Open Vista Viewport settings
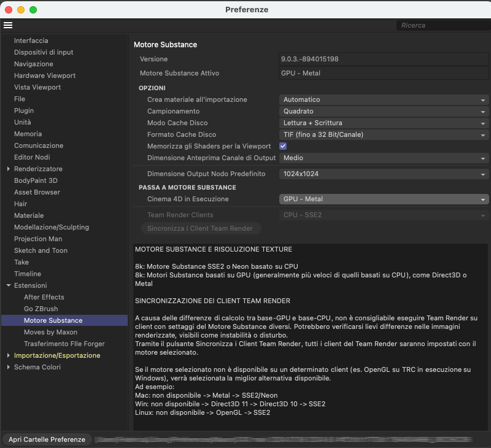The image size is (491, 448). click(37, 87)
